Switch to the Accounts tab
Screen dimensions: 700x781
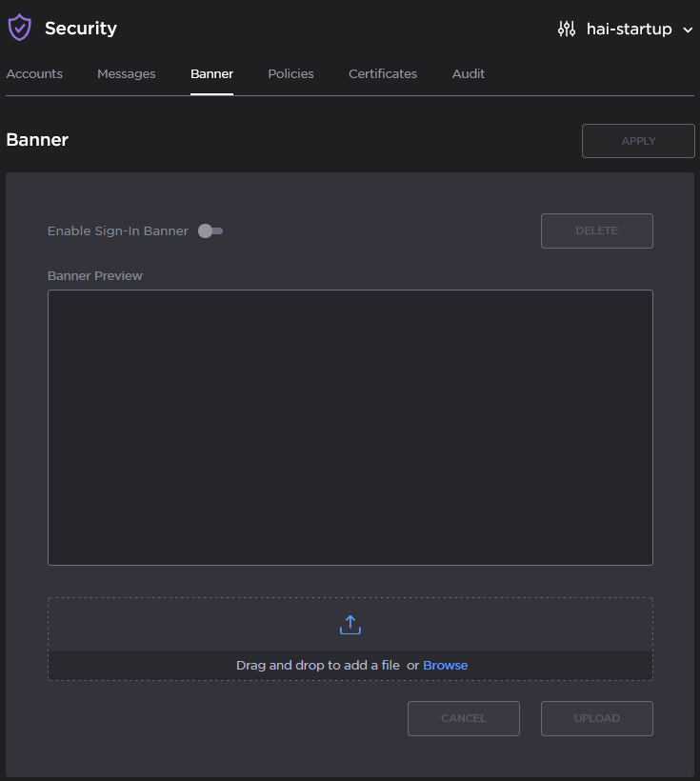(34, 73)
